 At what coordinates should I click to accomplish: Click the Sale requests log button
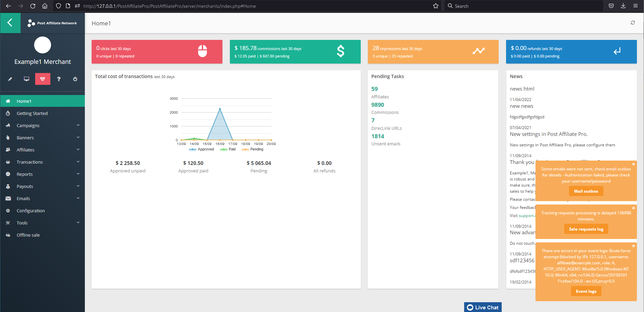(x=586, y=229)
